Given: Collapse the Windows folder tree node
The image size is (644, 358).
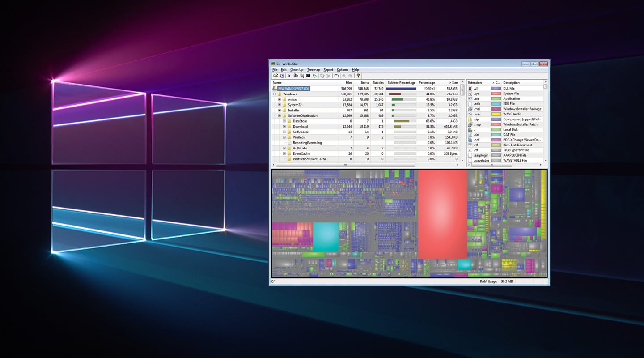Looking at the screenshot, I should point(275,94).
